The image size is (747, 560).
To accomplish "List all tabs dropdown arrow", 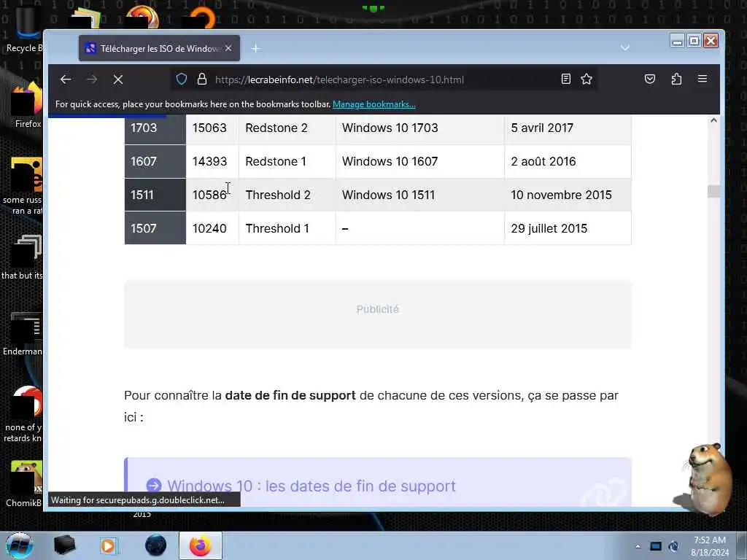I will 625,47.
